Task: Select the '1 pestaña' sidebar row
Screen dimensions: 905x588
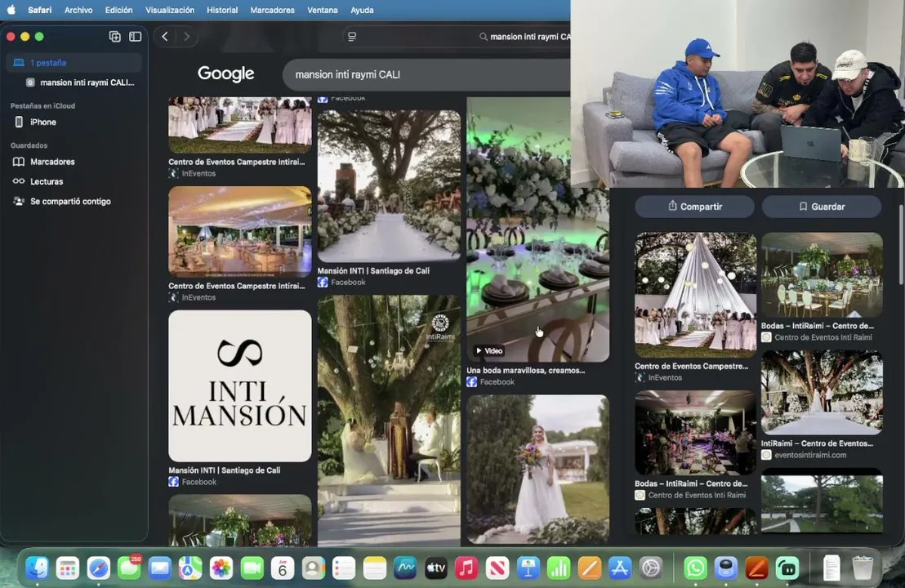Action: click(x=74, y=62)
